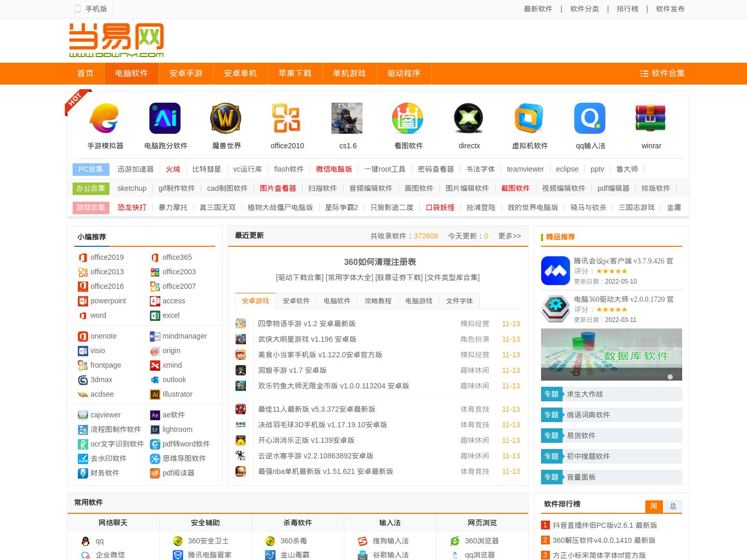Switch to the 安卓游戏 tab

(255, 301)
